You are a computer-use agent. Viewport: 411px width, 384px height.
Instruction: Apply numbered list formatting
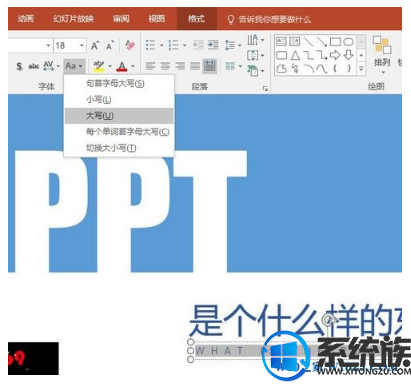(173, 45)
